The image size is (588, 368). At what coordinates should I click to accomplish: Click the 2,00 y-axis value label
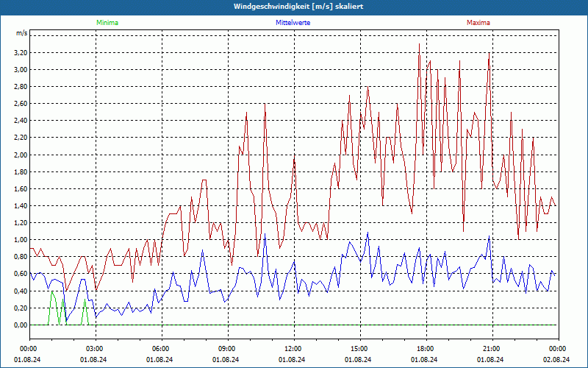point(21,155)
